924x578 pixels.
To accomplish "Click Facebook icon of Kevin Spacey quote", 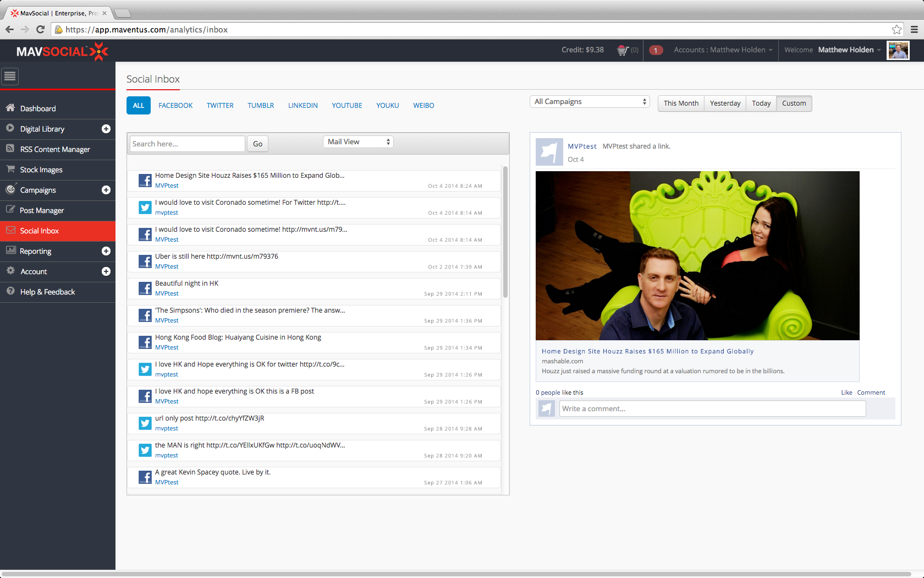I will (145, 477).
